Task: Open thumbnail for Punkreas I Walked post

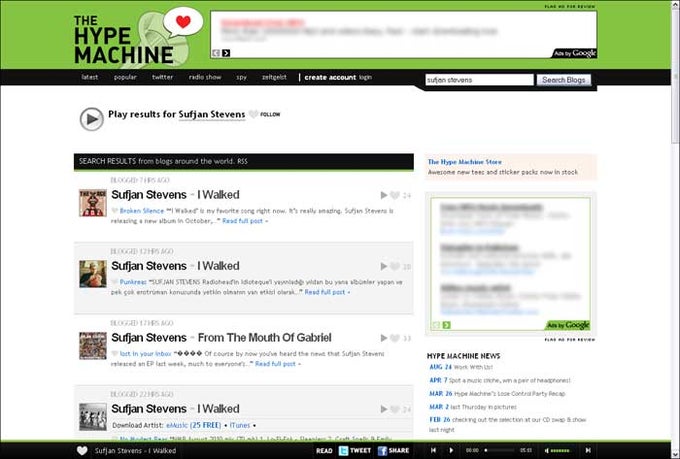Action: 93,274
